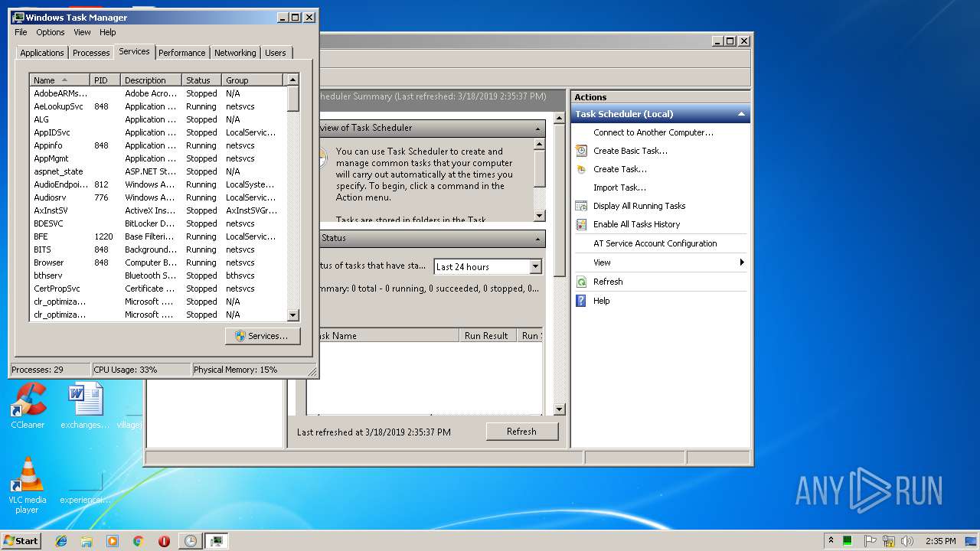
Task: Open volume speaker tray icon
Action: pos(907,541)
